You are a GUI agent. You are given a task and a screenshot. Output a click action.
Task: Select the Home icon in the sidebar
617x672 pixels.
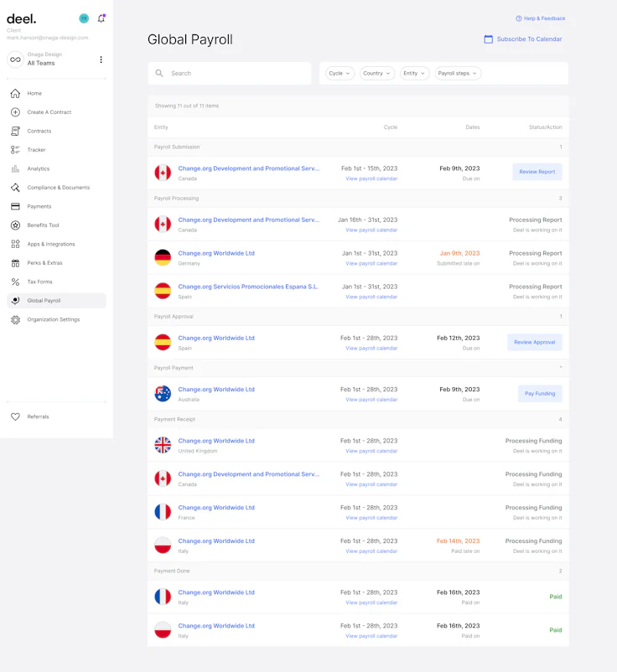click(x=14, y=93)
